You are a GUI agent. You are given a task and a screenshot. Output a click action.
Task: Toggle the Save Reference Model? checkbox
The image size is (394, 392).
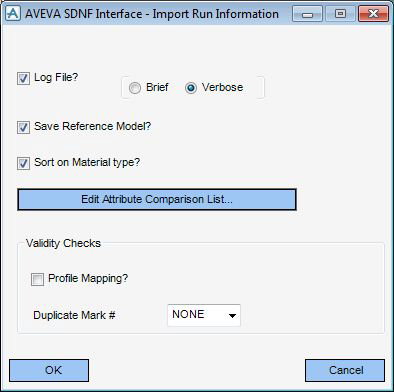point(23,127)
